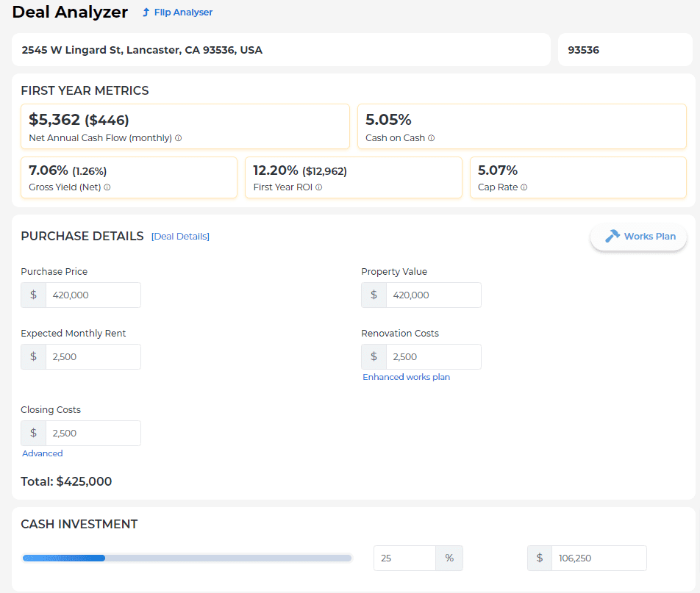This screenshot has height=593, width=700.
Task: Click the FIRST YEAR METRICS heading
Action: point(85,90)
